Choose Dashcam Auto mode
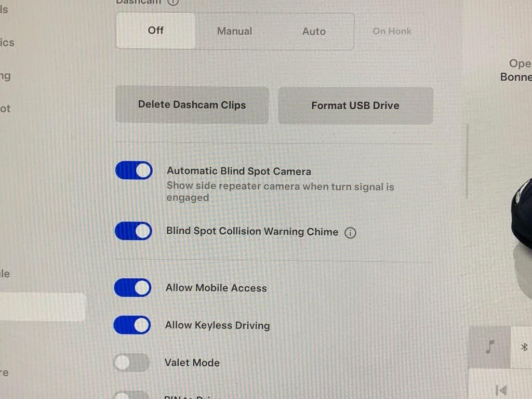This screenshot has width=532, height=399. click(314, 32)
